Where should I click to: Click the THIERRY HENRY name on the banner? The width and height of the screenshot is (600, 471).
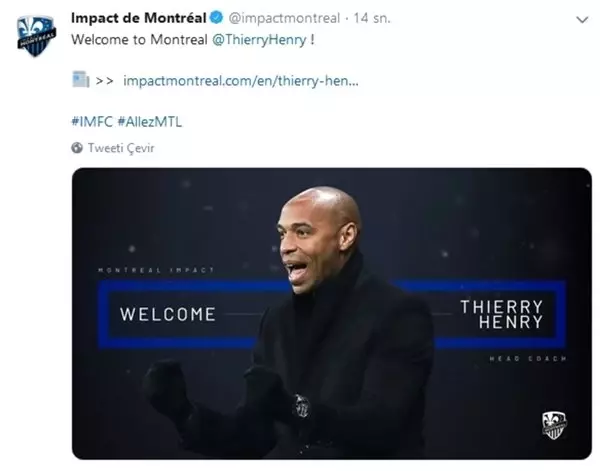click(502, 315)
